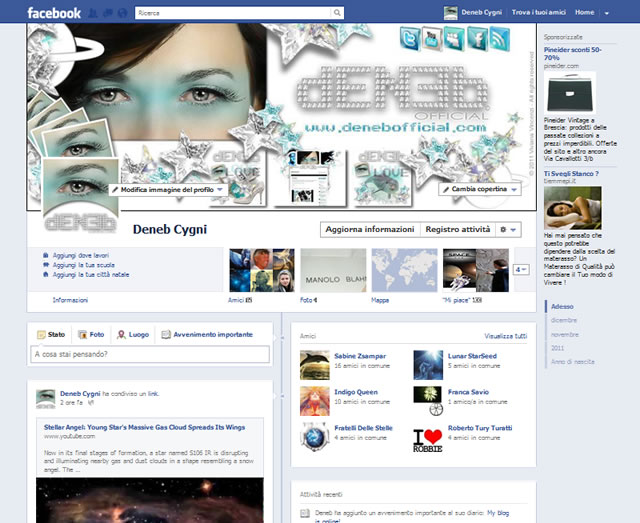Open Pineider sconti 50-70% ad
Viewport: 640px width, 523px height.
[x=572, y=53]
